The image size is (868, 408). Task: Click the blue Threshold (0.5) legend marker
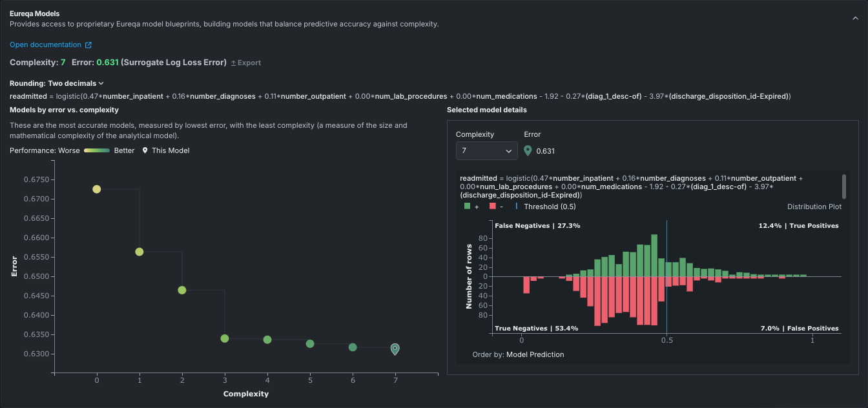[x=516, y=207]
